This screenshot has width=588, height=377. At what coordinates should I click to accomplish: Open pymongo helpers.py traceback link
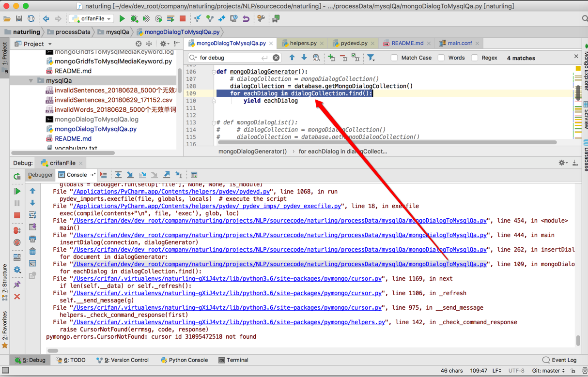(x=229, y=322)
